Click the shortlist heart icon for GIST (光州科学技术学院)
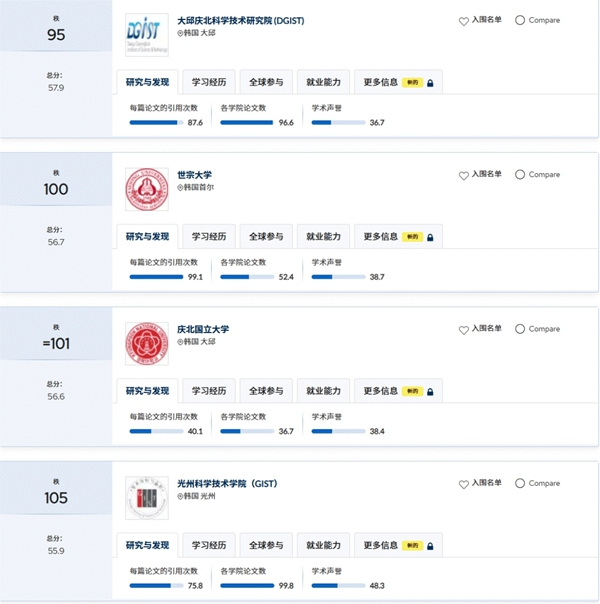The image size is (600, 604). click(x=464, y=484)
